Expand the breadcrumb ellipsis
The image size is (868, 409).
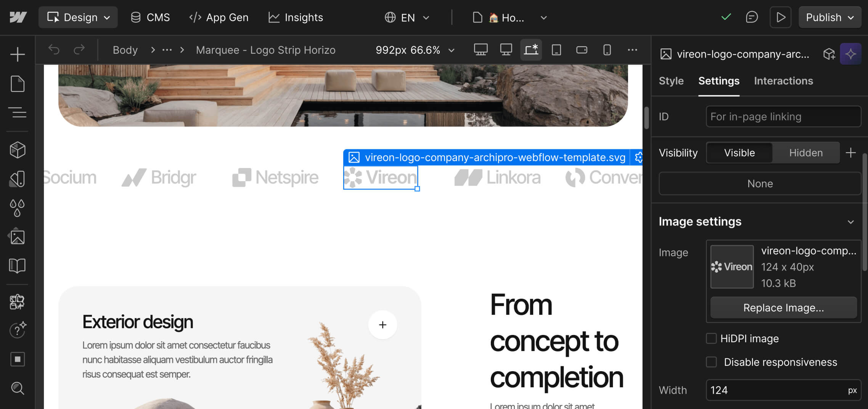167,50
